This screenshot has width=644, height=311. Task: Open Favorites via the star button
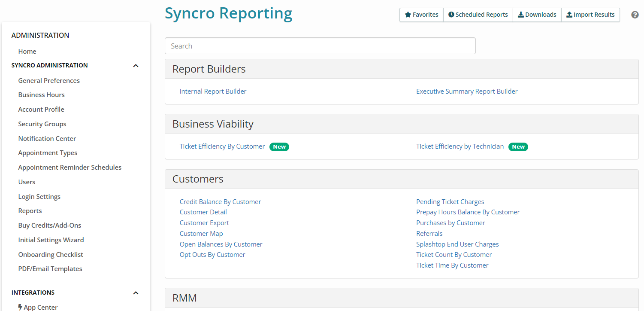pyautogui.click(x=421, y=15)
